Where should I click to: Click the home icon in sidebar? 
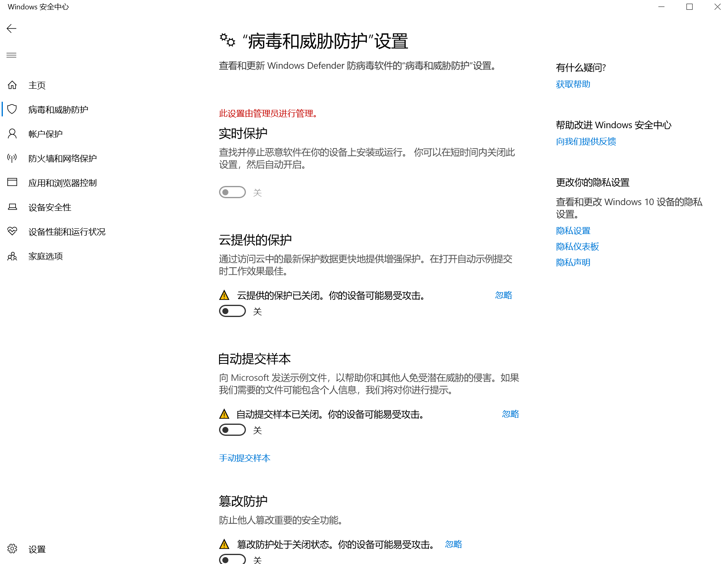coord(12,85)
